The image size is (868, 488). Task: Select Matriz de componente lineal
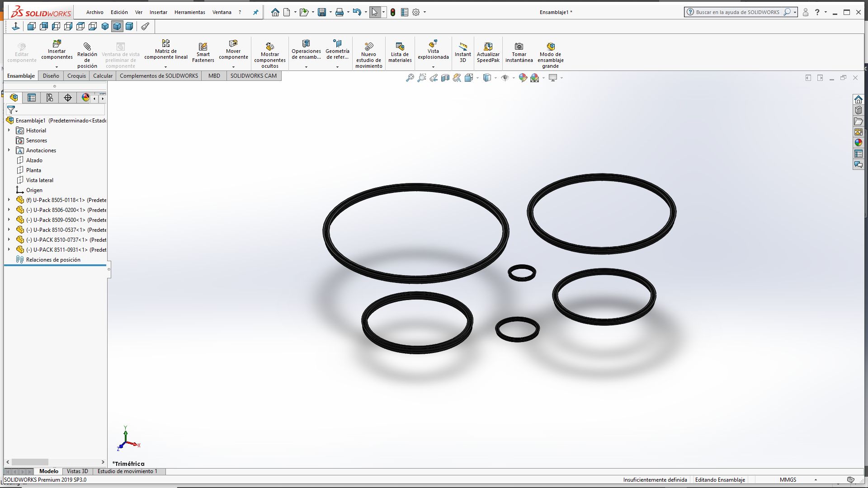pos(165,43)
